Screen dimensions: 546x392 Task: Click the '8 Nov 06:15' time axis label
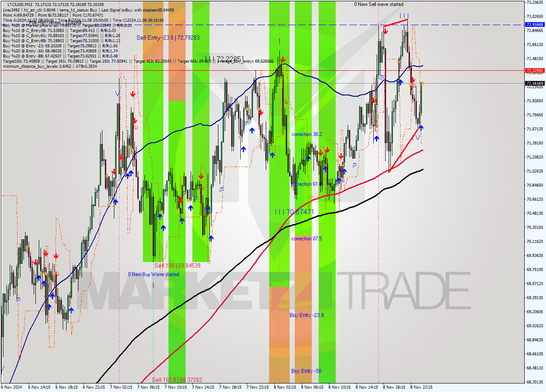coord(313,387)
